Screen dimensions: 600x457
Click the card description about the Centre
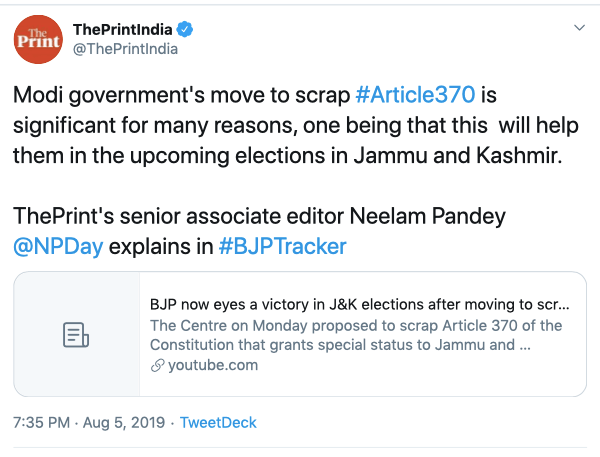coord(355,335)
